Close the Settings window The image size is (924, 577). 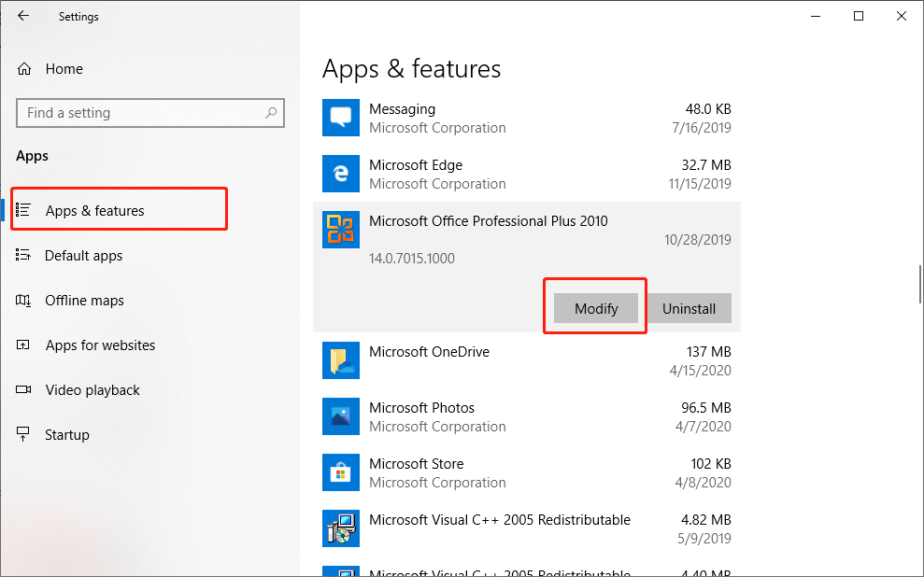[902, 16]
